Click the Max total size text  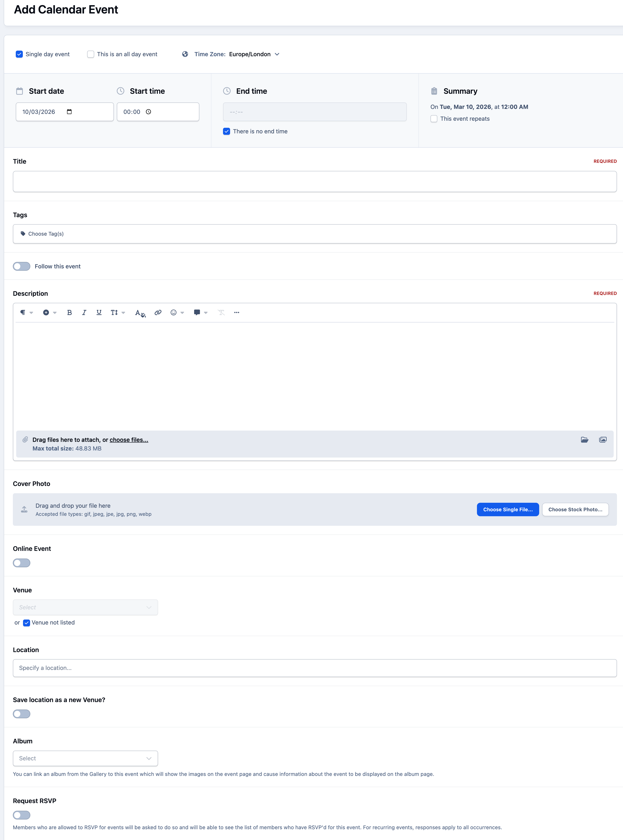coord(67,449)
